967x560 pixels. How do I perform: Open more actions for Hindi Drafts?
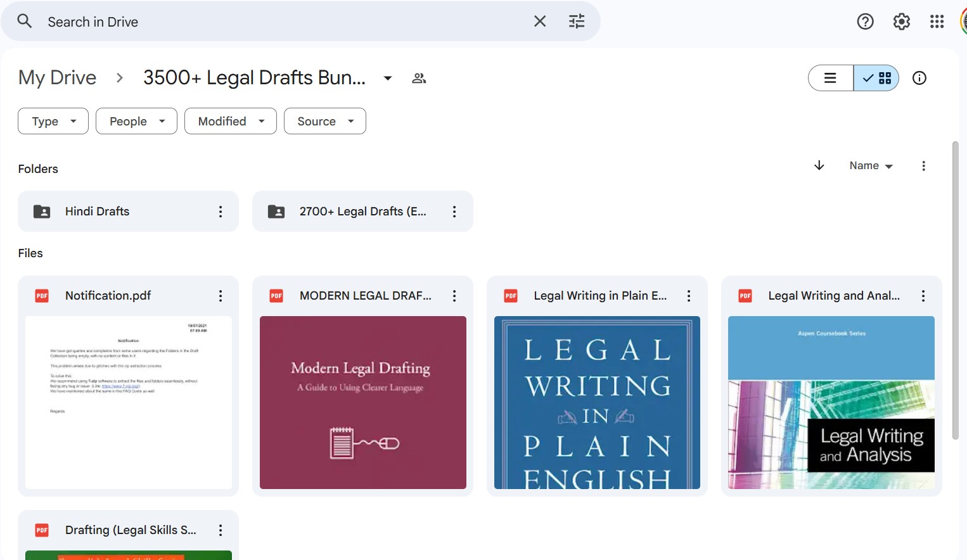[x=221, y=212]
